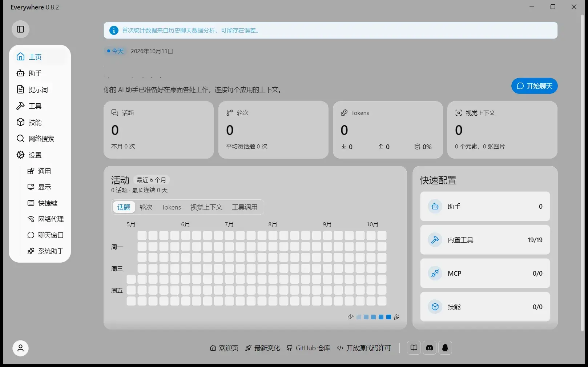This screenshot has height=367, width=588.
Task: Switch to the 视觉上下文 activity tab
Action: click(x=206, y=207)
